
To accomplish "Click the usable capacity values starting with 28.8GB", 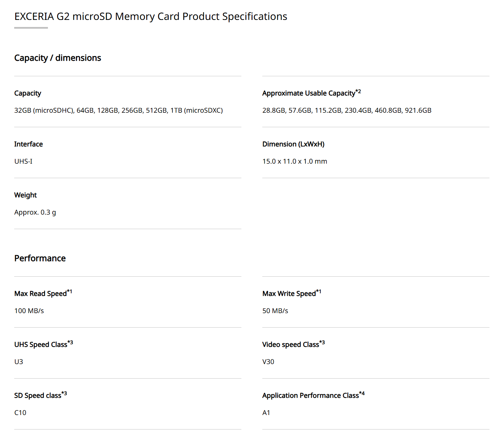I will point(347,110).
